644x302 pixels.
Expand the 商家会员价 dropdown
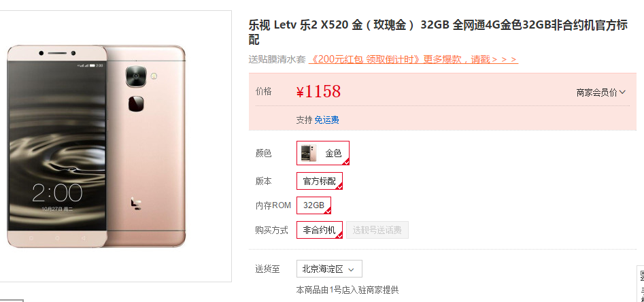click(600, 93)
